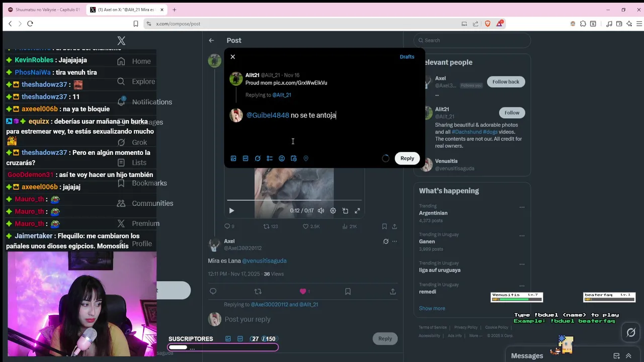Open Grok floating button at bottom right
644x362 pixels.
(x=631, y=332)
